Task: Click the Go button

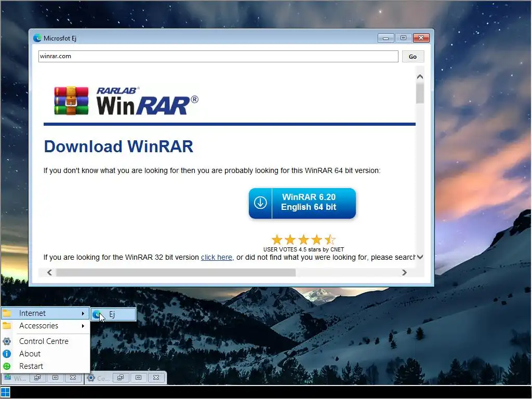Action: coord(413,57)
